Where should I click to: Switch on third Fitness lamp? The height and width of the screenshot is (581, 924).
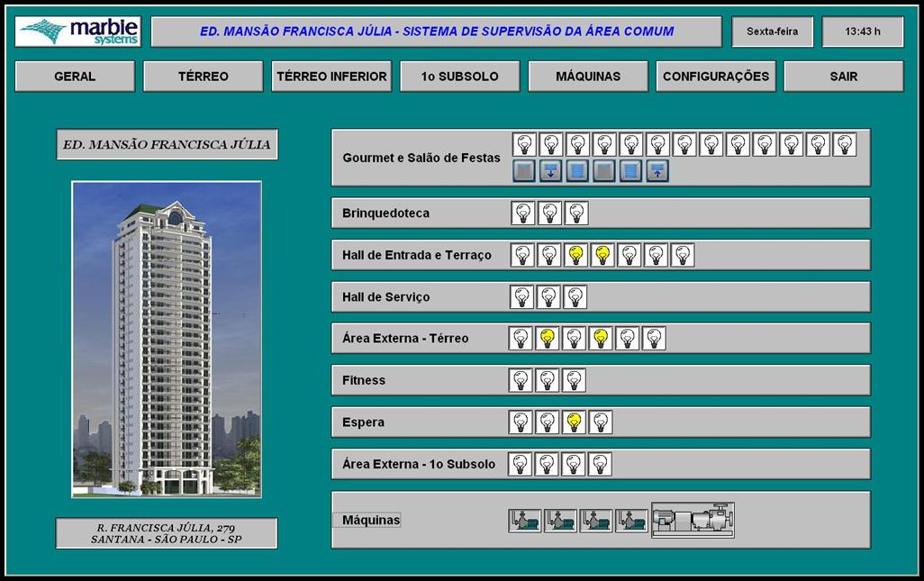pyautogui.click(x=574, y=381)
